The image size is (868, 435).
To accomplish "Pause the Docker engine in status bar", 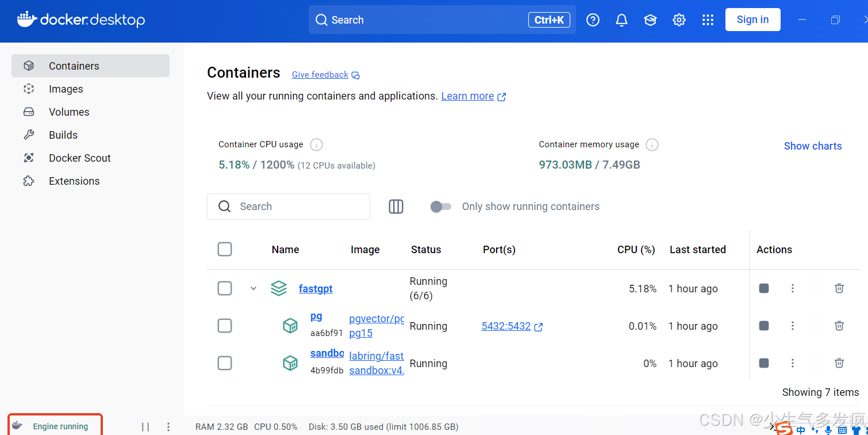I will point(145,427).
